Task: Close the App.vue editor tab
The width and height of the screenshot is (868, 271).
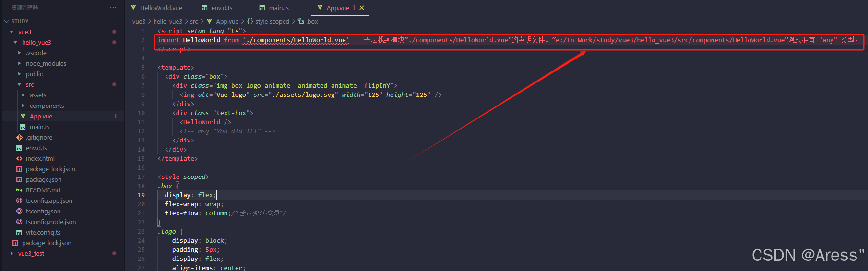Action: (x=362, y=8)
